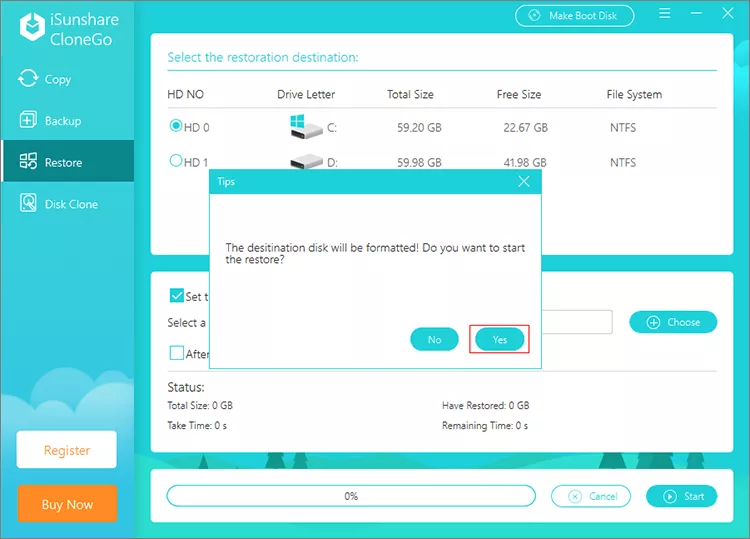This screenshot has width=750, height=539.
Task: Open the Copy section in the sidebar
Action: click(67, 79)
